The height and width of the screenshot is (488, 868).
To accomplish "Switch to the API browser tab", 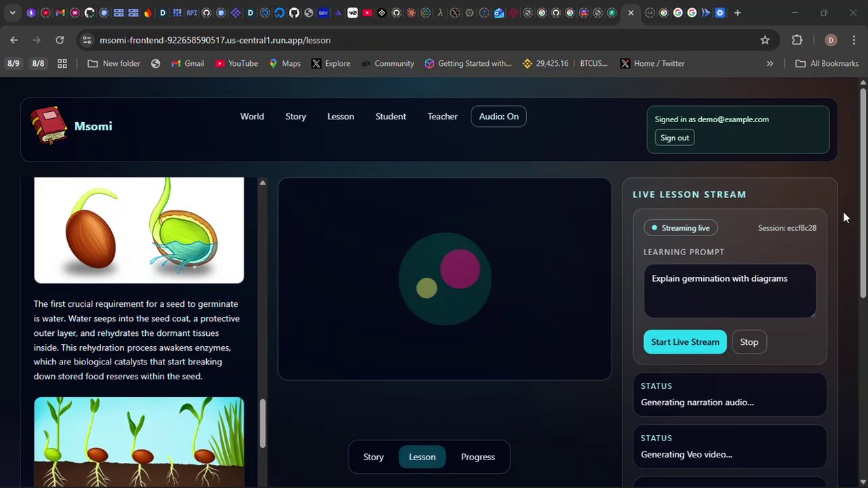I will point(192,13).
